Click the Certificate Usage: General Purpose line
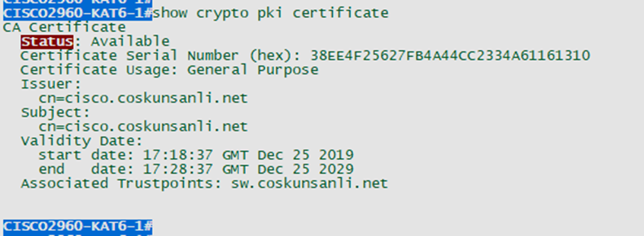 tap(170, 70)
